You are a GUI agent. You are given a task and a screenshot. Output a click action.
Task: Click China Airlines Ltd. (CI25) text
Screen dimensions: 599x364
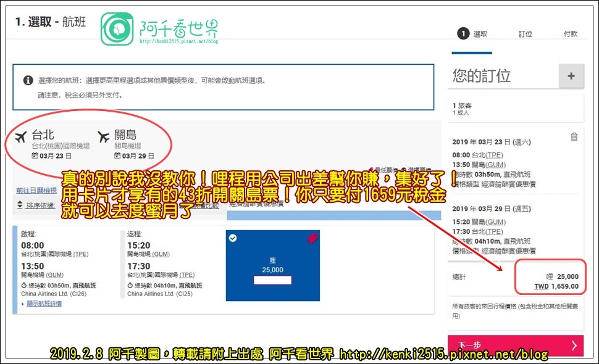(x=160, y=294)
